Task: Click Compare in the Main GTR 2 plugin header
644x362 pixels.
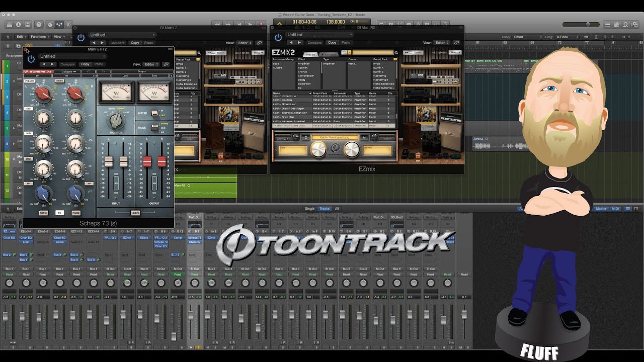Action: click(67, 64)
